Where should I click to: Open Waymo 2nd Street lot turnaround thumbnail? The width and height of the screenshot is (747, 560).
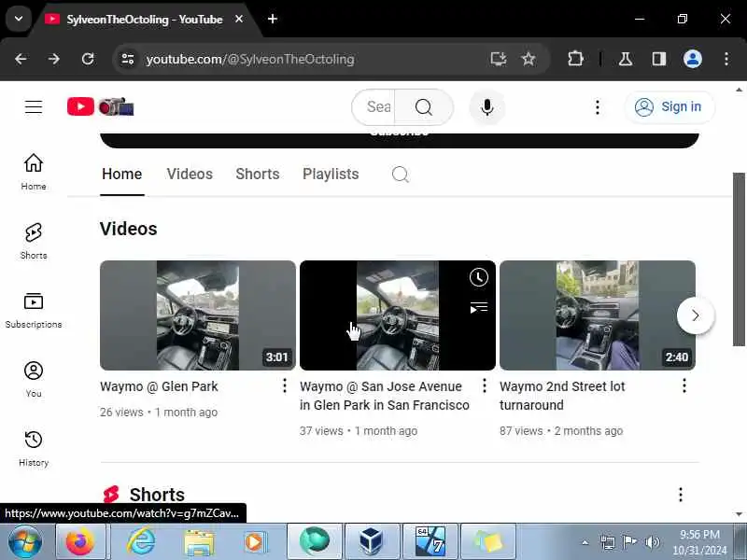(x=598, y=315)
